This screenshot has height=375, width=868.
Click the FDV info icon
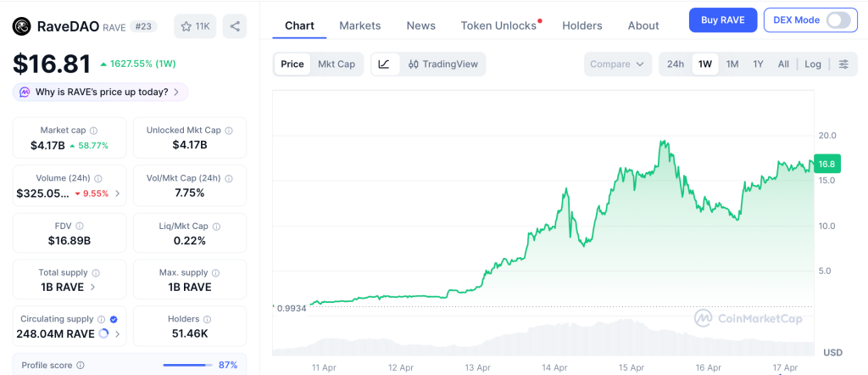pyautogui.click(x=80, y=227)
